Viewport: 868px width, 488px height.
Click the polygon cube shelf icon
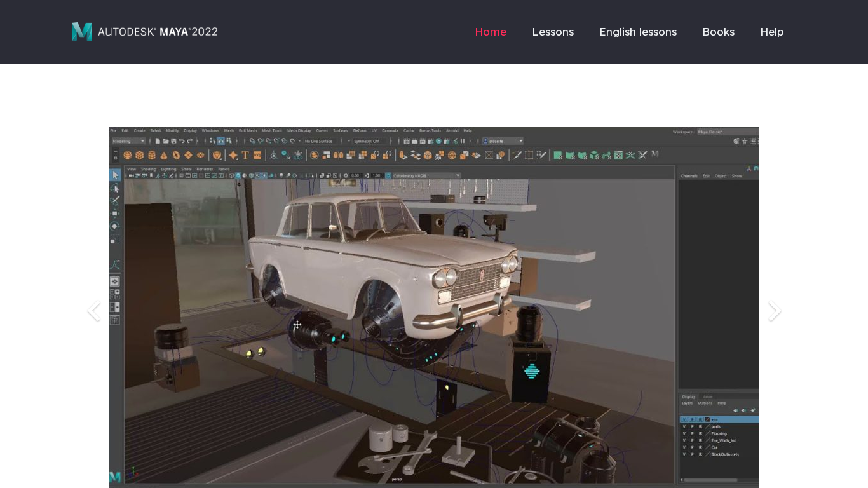pyautogui.click(x=140, y=155)
